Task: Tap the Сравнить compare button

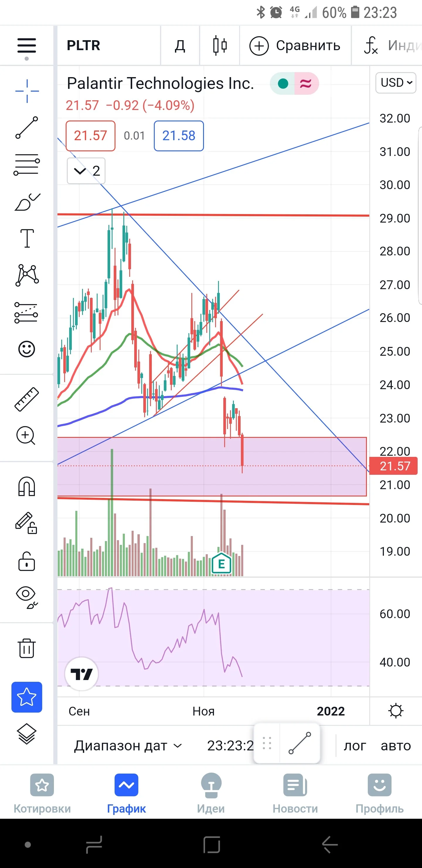Action: pos(295,45)
